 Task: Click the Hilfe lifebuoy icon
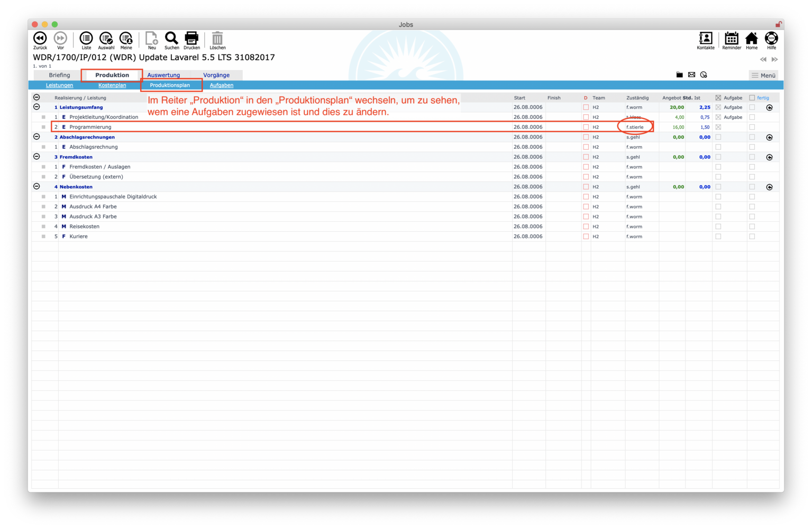[x=771, y=39]
